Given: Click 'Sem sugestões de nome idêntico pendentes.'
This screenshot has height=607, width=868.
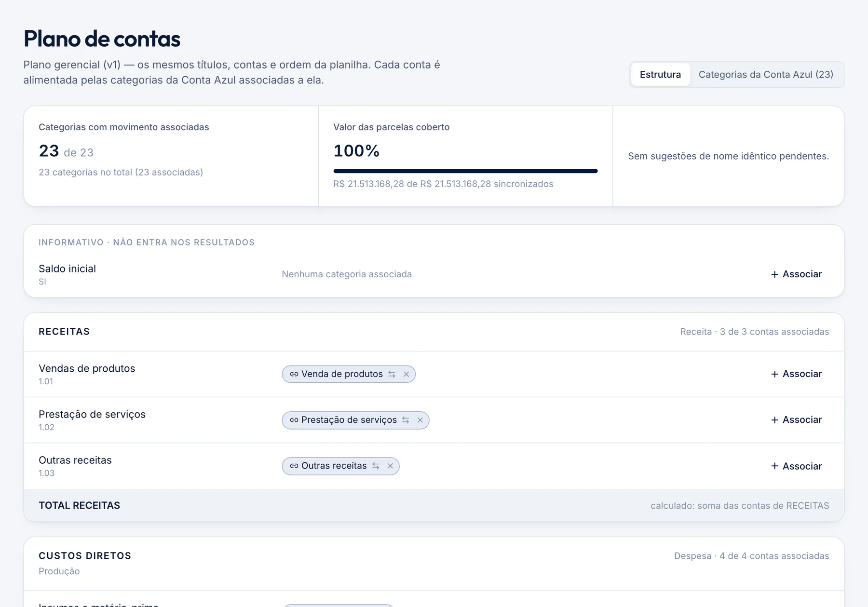Looking at the screenshot, I should 728,156.
